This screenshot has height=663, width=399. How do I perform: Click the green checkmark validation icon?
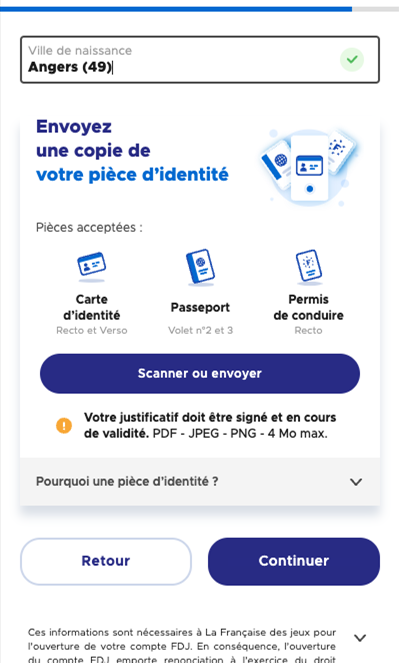[x=352, y=60]
